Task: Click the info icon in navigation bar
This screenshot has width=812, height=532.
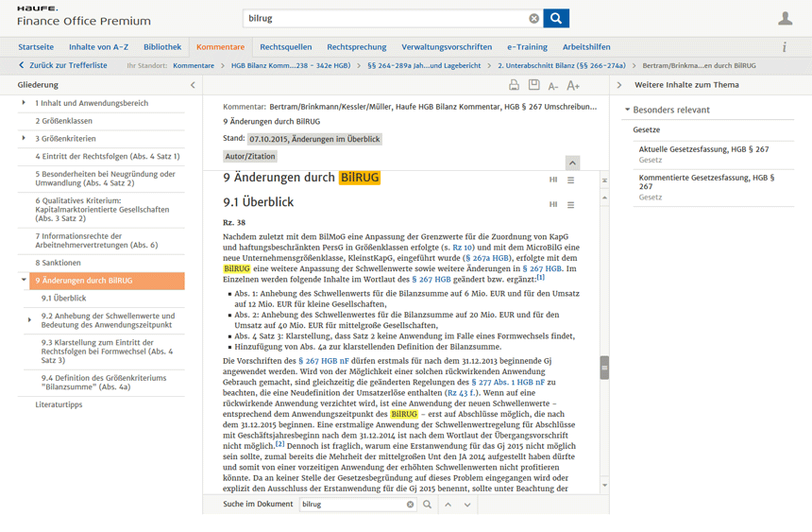Action: click(x=784, y=47)
